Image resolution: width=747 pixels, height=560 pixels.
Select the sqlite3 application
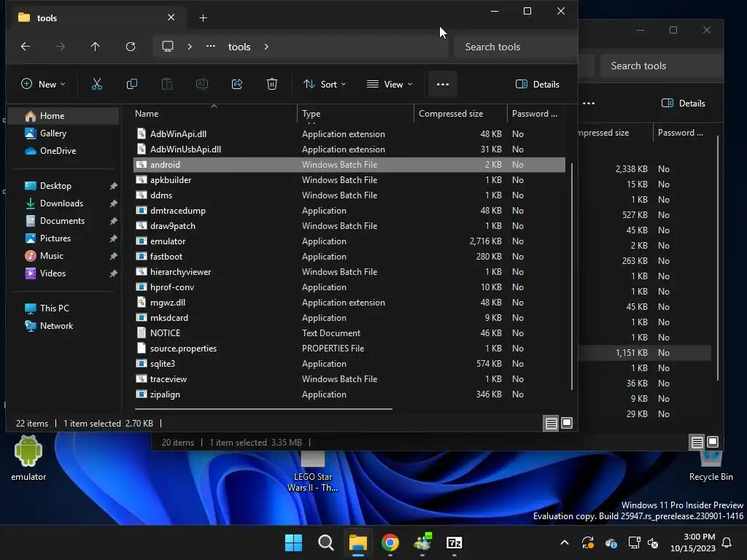[349, 363]
